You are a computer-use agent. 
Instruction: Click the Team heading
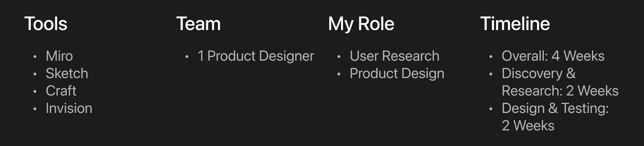pyautogui.click(x=198, y=24)
